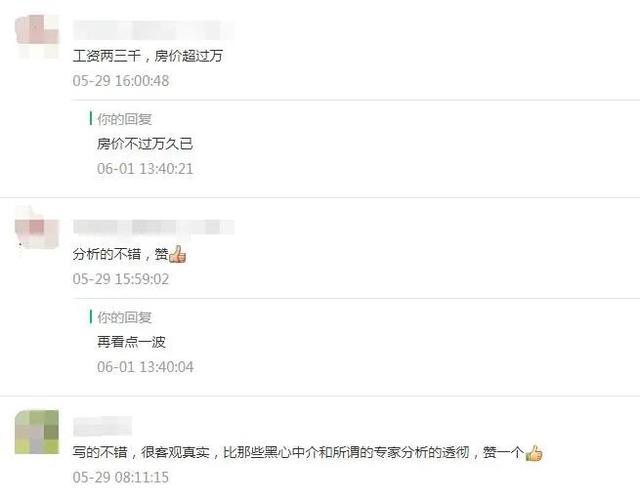The width and height of the screenshot is (640, 501).
Task: Click the timestamp 05-29 15:59:02
Action: click(121, 279)
